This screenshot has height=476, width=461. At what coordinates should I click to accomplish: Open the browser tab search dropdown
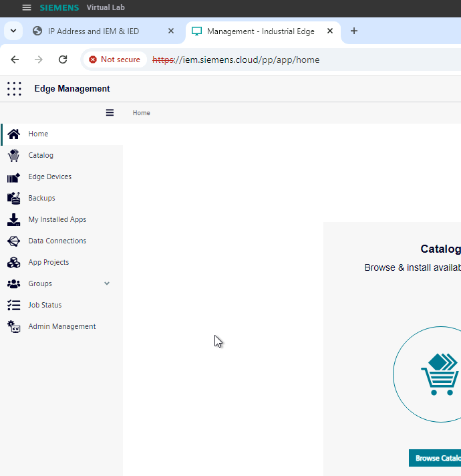[x=13, y=31]
